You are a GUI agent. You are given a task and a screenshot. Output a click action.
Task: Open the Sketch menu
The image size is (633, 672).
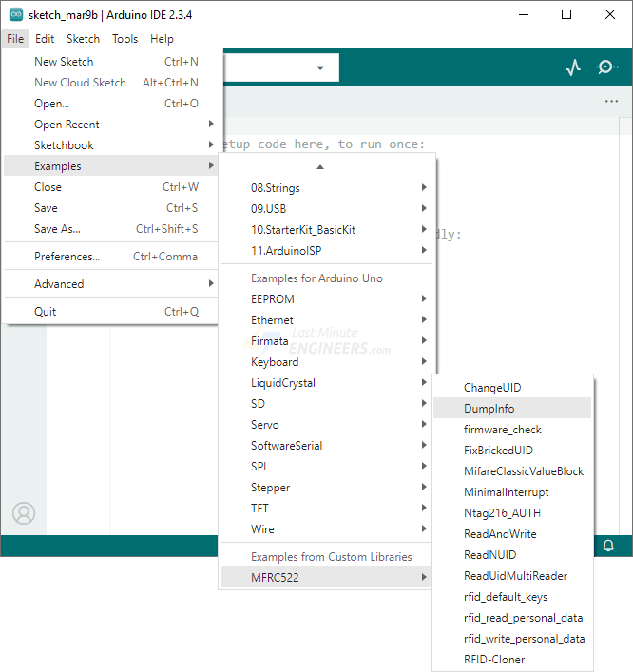coord(83,39)
